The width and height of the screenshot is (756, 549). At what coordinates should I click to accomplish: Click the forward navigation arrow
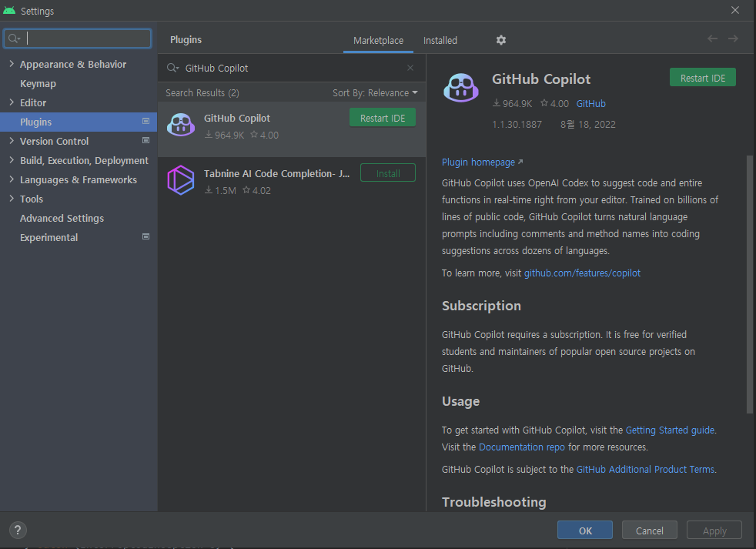733,38
